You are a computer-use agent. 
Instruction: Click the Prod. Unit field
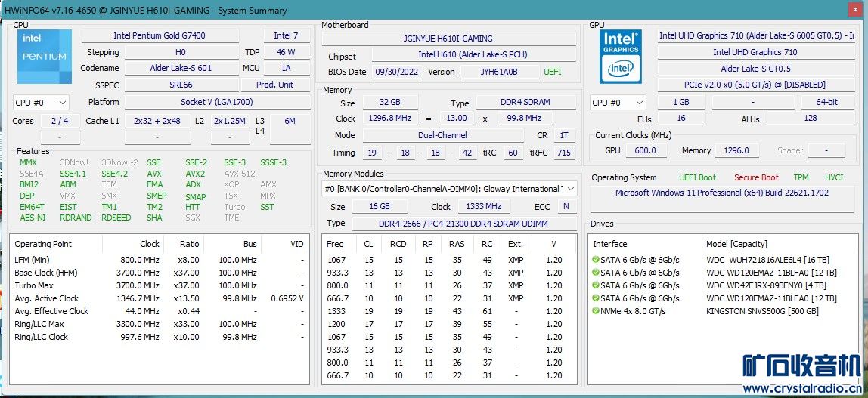(x=274, y=85)
